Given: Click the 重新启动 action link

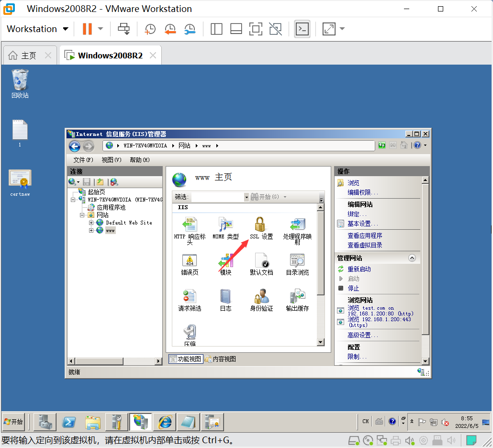Looking at the screenshot, I should tap(359, 269).
